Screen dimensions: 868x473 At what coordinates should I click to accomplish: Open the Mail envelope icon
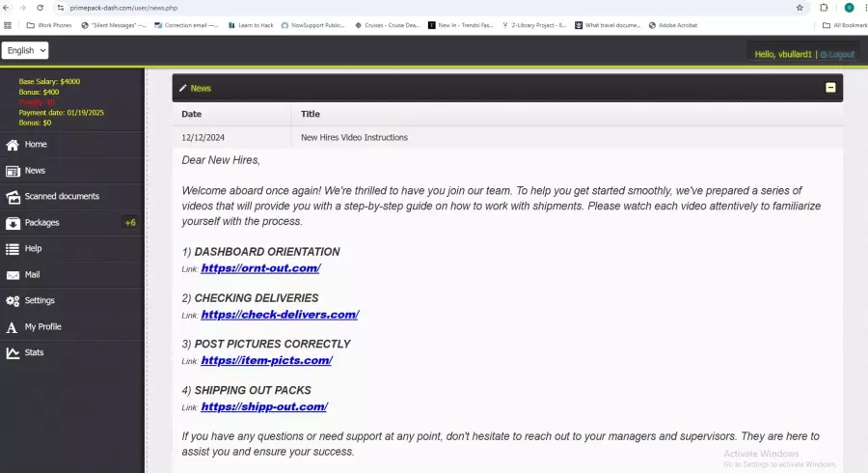tap(13, 275)
